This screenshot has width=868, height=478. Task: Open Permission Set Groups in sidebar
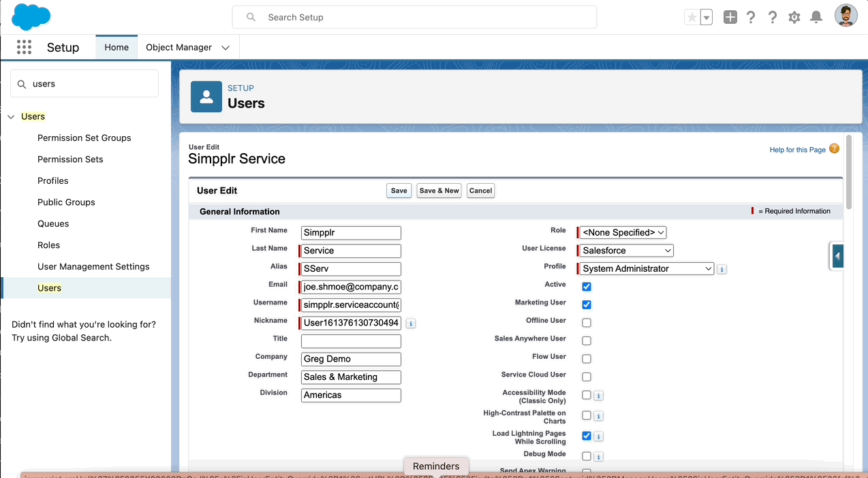[84, 138]
